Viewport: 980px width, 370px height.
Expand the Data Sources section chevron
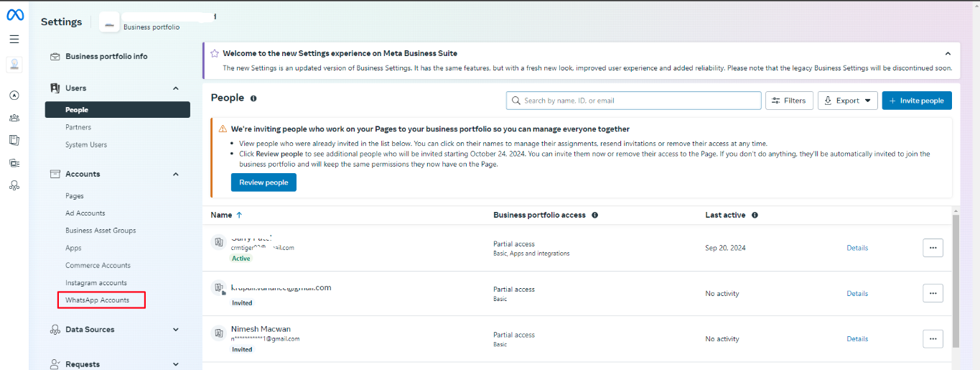click(x=176, y=330)
